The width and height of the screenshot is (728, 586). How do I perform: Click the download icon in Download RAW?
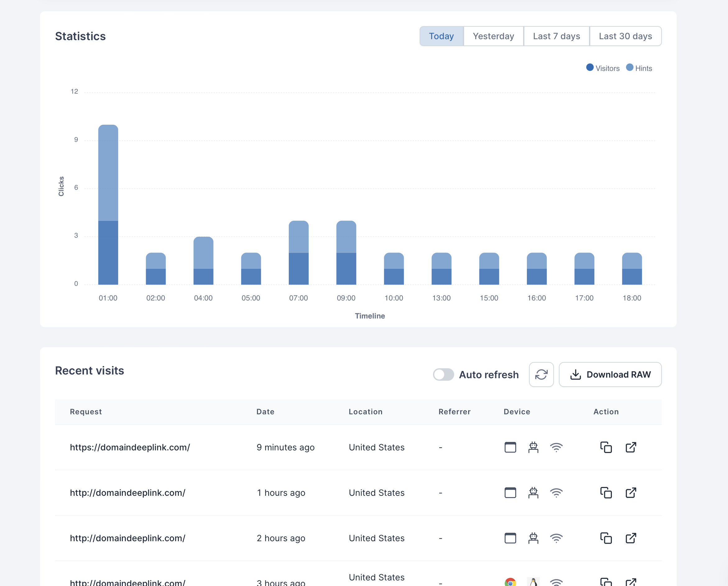(575, 374)
